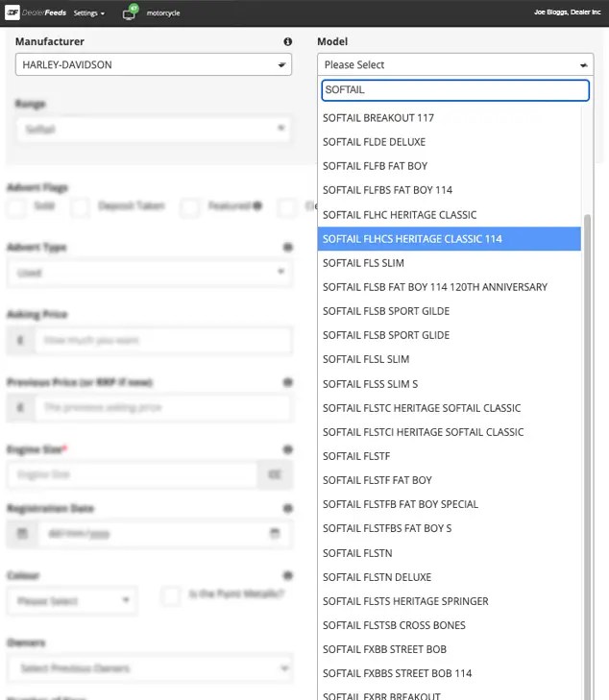The height and width of the screenshot is (700, 609).
Task: Tick the Deposit Taken checkbox
Action: (80, 206)
